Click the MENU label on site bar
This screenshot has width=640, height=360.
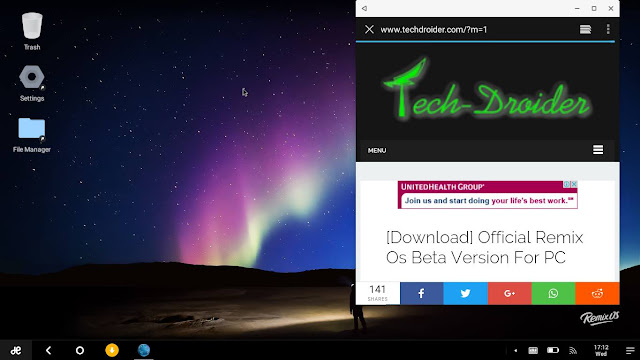click(x=377, y=151)
